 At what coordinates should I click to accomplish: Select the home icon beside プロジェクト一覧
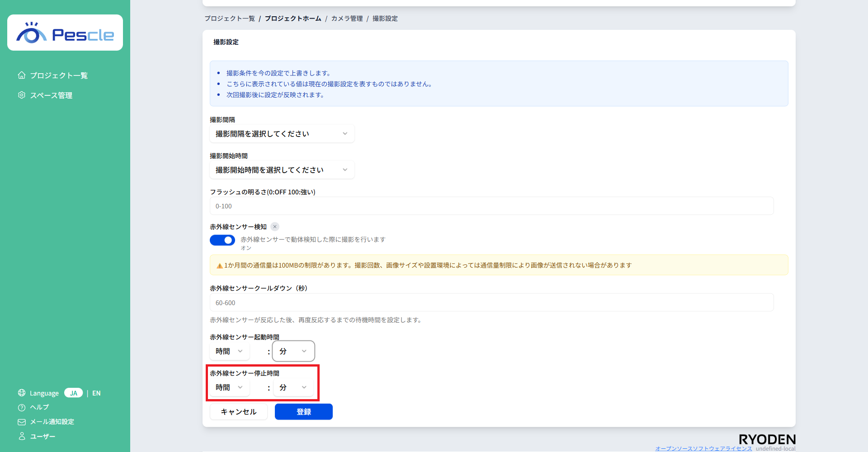click(x=21, y=75)
